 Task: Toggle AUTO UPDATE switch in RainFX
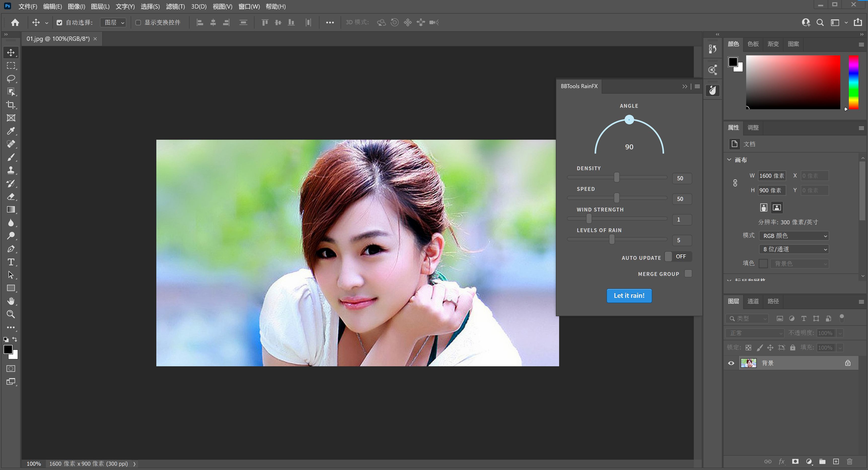(x=678, y=257)
